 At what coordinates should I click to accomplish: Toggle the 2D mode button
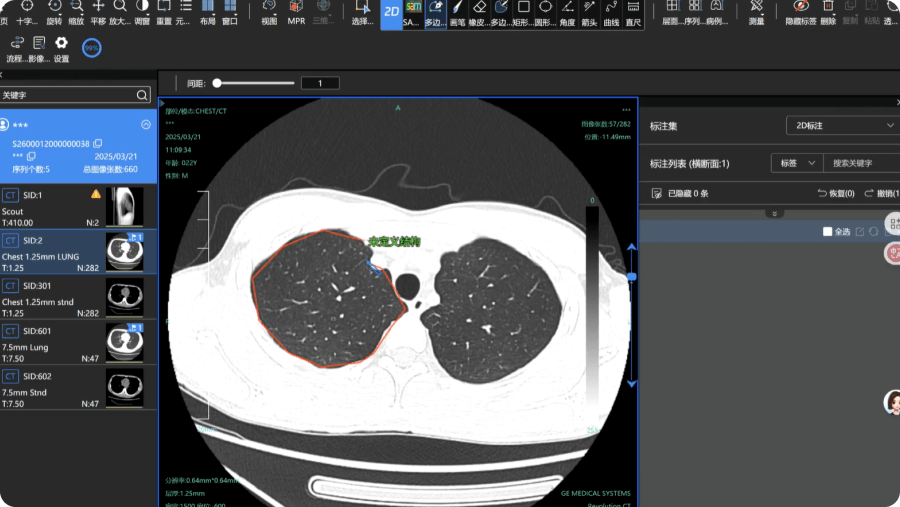click(x=391, y=13)
